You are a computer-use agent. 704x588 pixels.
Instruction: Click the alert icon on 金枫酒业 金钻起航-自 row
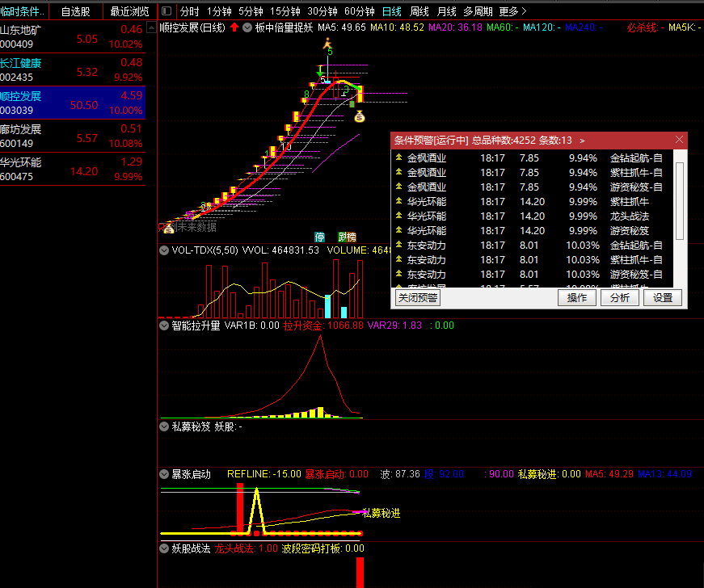(398, 157)
